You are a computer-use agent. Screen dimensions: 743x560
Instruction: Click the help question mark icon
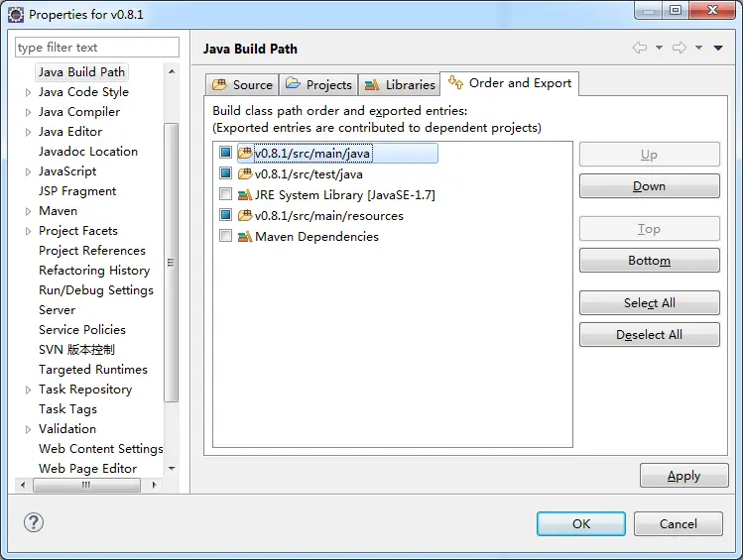click(34, 522)
